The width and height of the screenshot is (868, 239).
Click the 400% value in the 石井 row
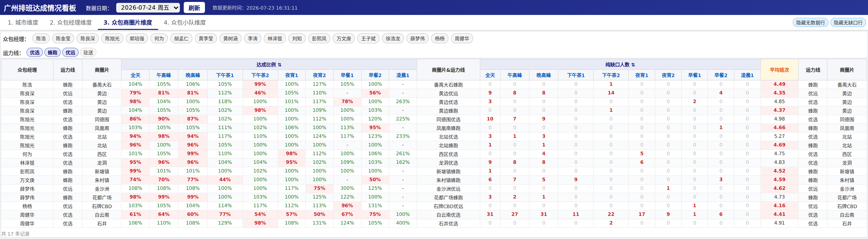pos(403,223)
